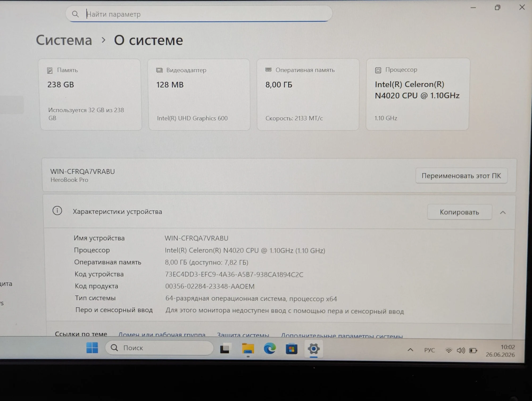Click the RAM chip icon
The image size is (532, 401).
coord(268,70)
